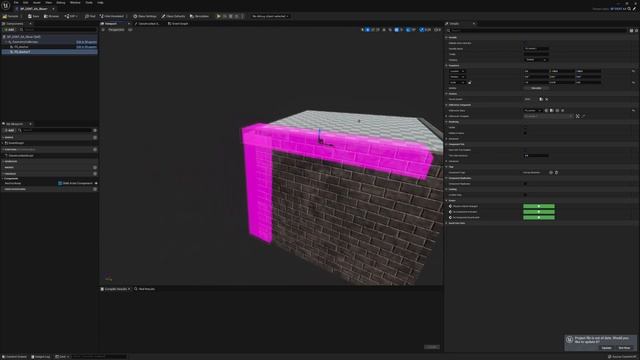Open Details panel settings gear
This screenshot has width=640, height=360.
pyautogui.click(x=636, y=30)
